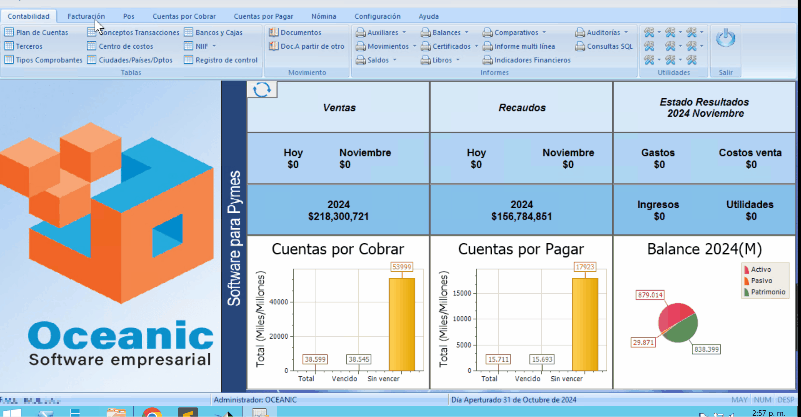Open the Configuración tab
This screenshot has height=417, width=801.
point(378,16)
